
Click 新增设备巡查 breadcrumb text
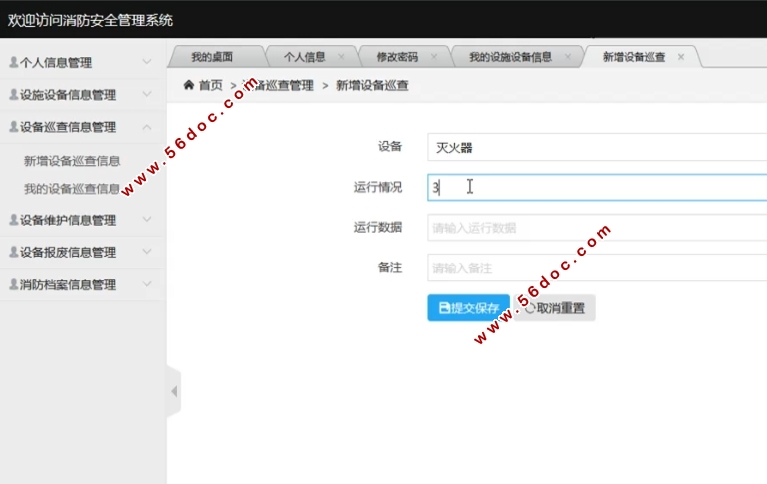372,86
